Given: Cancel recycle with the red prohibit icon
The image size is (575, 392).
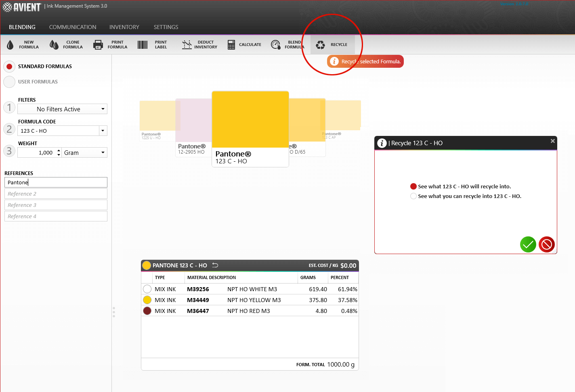Looking at the screenshot, I should point(546,244).
